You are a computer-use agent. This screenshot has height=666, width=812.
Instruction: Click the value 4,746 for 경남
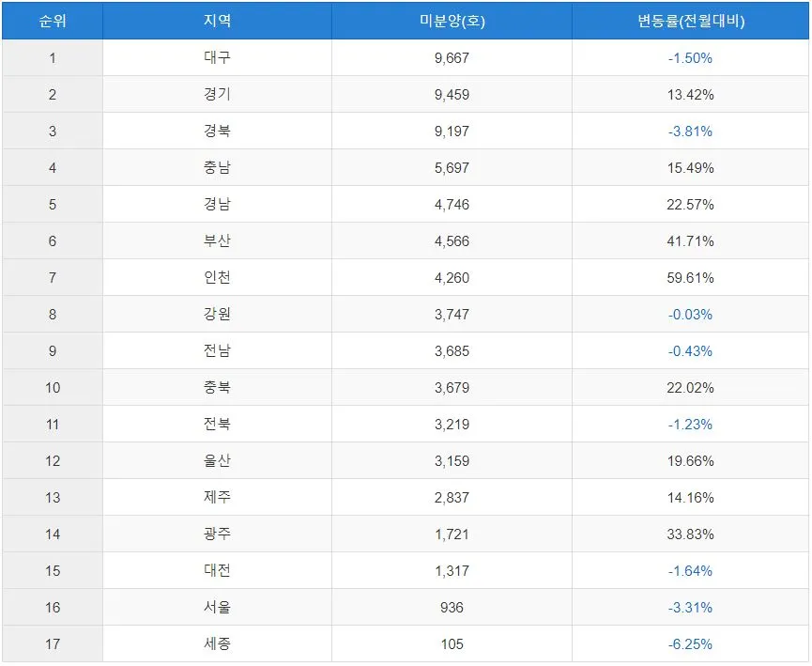(451, 204)
